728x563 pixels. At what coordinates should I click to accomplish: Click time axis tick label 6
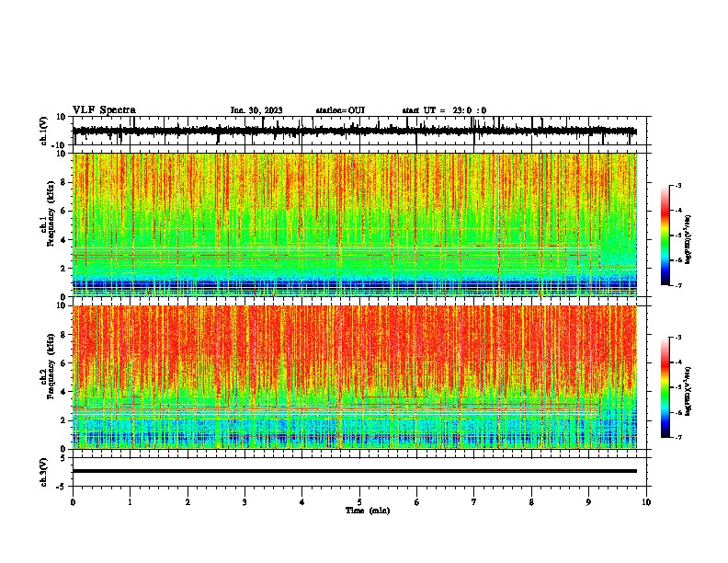tap(416, 502)
